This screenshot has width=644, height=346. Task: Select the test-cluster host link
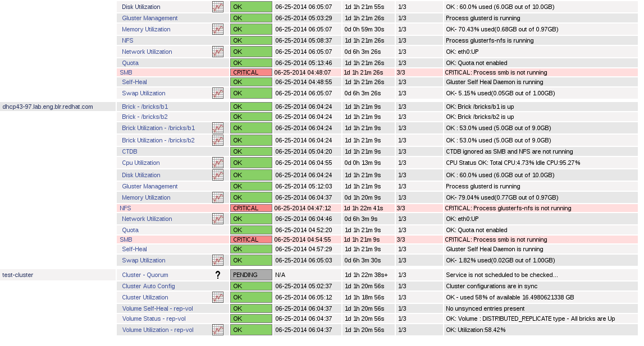pos(18,275)
